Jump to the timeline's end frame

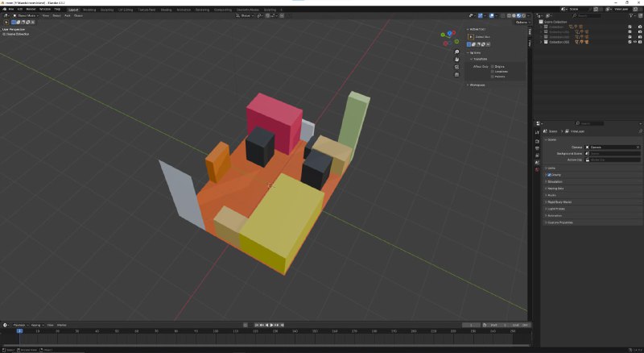(283, 325)
